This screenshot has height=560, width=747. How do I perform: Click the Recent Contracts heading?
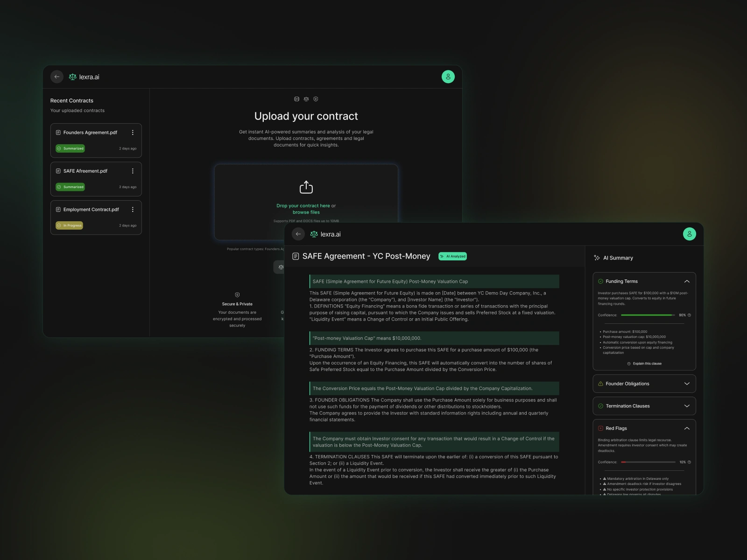coord(72,101)
